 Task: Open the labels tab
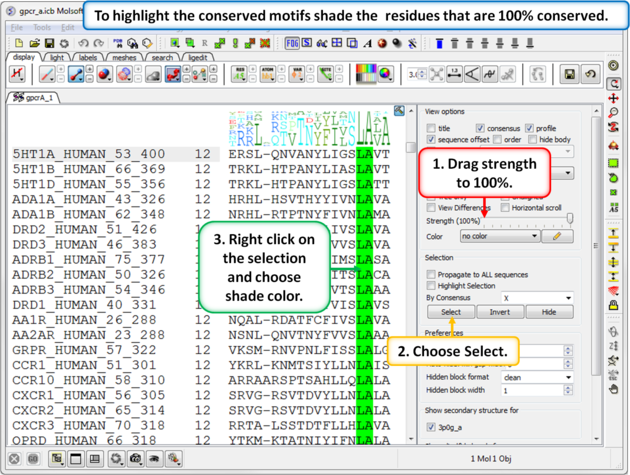[x=88, y=58]
